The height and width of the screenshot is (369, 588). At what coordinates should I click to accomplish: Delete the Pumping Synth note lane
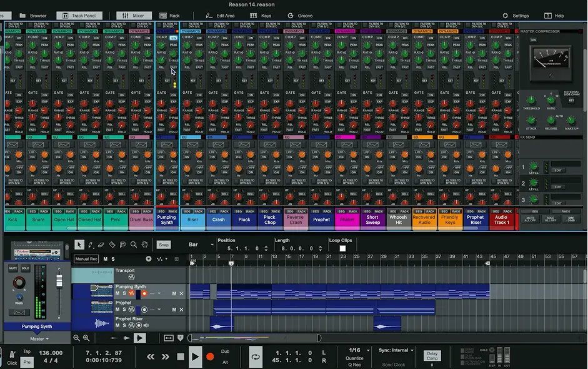click(181, 293)
